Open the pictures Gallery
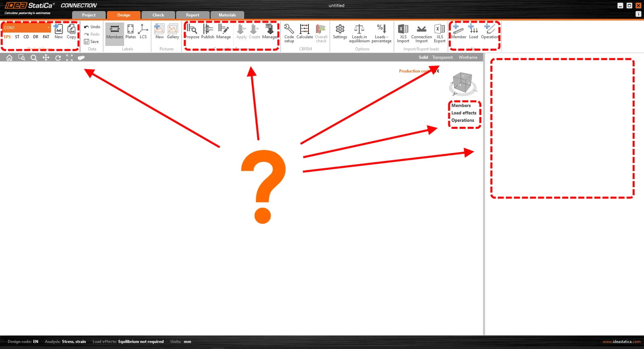This screenshot has width=644, height=349. pyautogui.click(x=173, y=31)
